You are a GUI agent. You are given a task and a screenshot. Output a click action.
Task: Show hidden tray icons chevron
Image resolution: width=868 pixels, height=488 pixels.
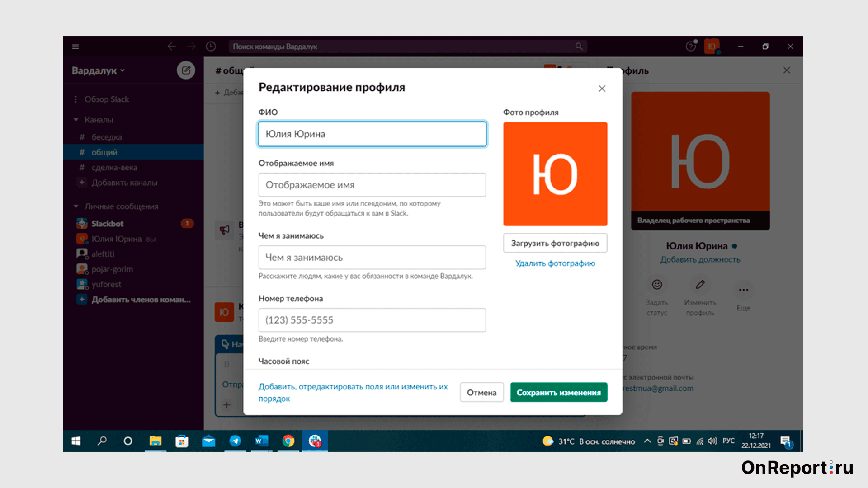(647, 441)
